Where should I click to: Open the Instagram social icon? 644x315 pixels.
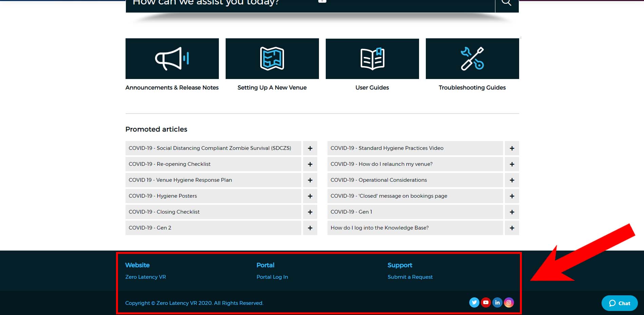pyautogui.click(x=509, y=302)
